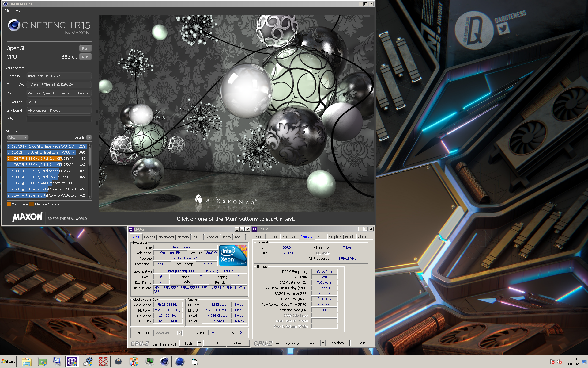Screen dimensions: 588x368
Task: Click the Info text field in Your System
Action: pyautogui.click(x=59, y=119)
